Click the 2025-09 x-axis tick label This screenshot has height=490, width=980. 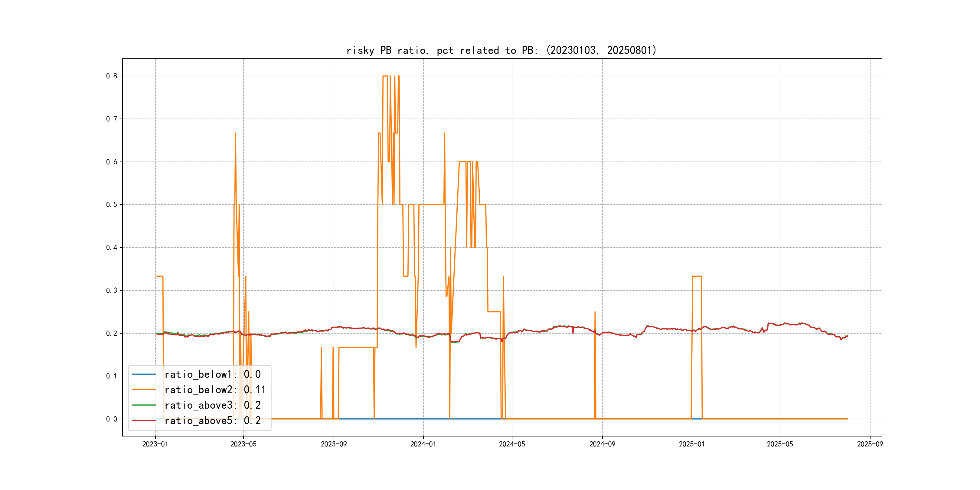870,444
